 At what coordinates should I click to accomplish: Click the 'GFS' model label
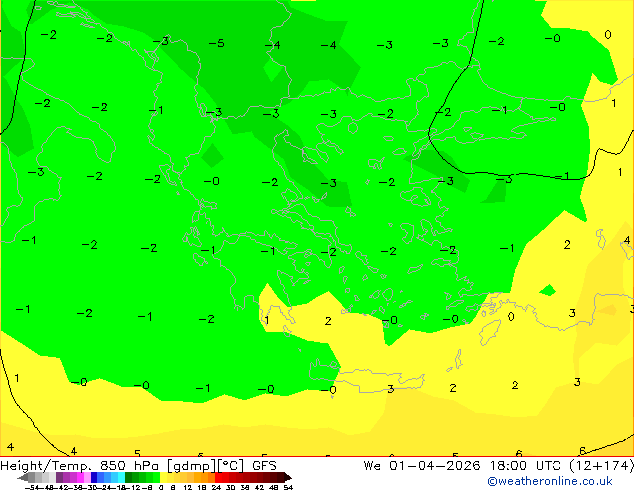264,466
